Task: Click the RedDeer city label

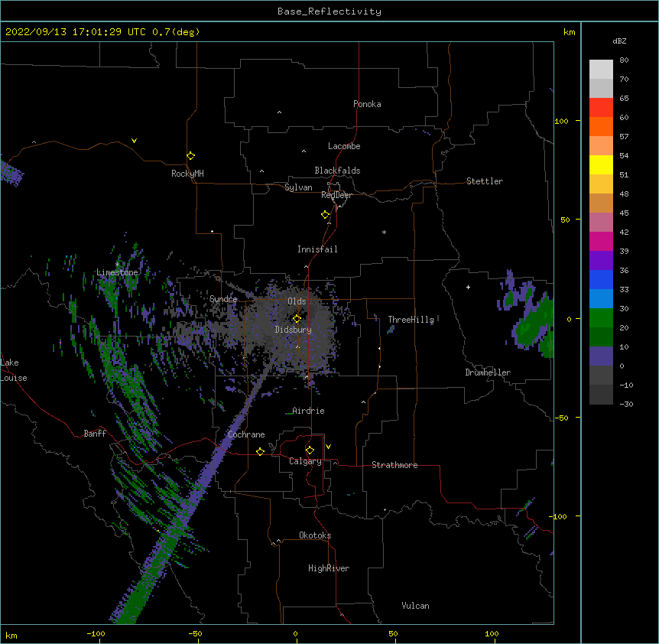Action: click(336, 195)
